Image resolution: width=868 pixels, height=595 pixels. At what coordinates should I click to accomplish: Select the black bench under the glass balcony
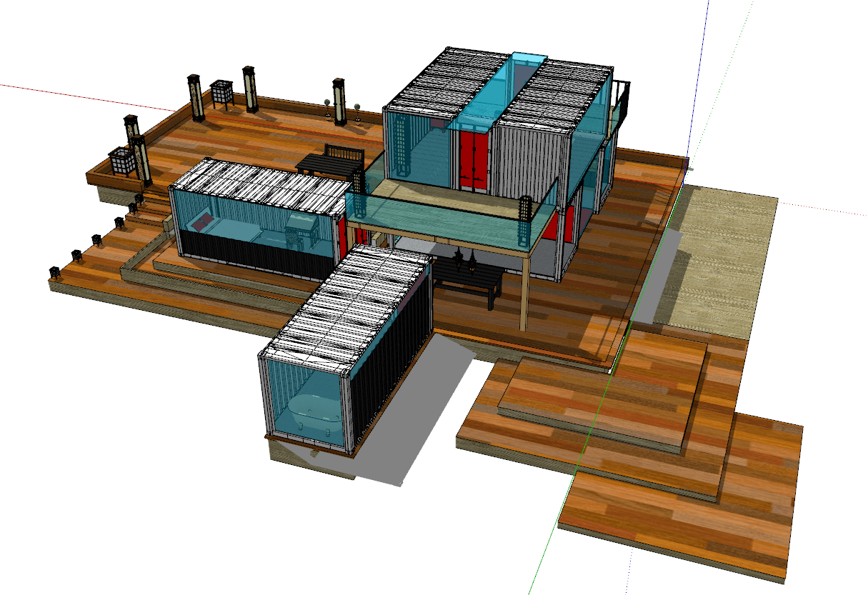[x=468, y=283]
